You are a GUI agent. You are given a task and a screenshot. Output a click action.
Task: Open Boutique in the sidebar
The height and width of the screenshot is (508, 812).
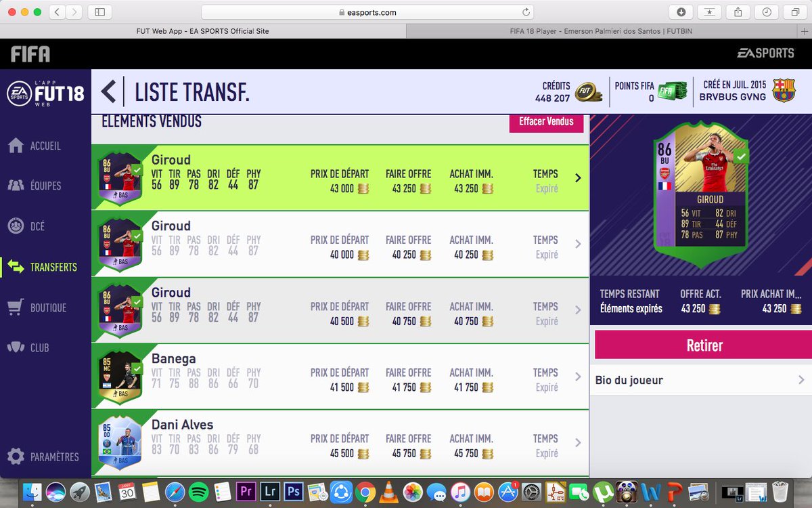pyautogui.click(x=37, y=308)
